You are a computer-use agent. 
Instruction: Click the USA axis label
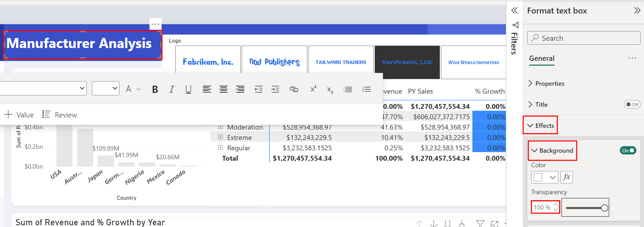tap(56, 174)
